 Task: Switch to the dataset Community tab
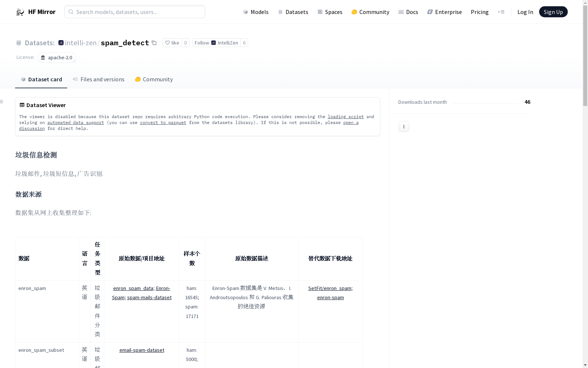tap(154, 79)
